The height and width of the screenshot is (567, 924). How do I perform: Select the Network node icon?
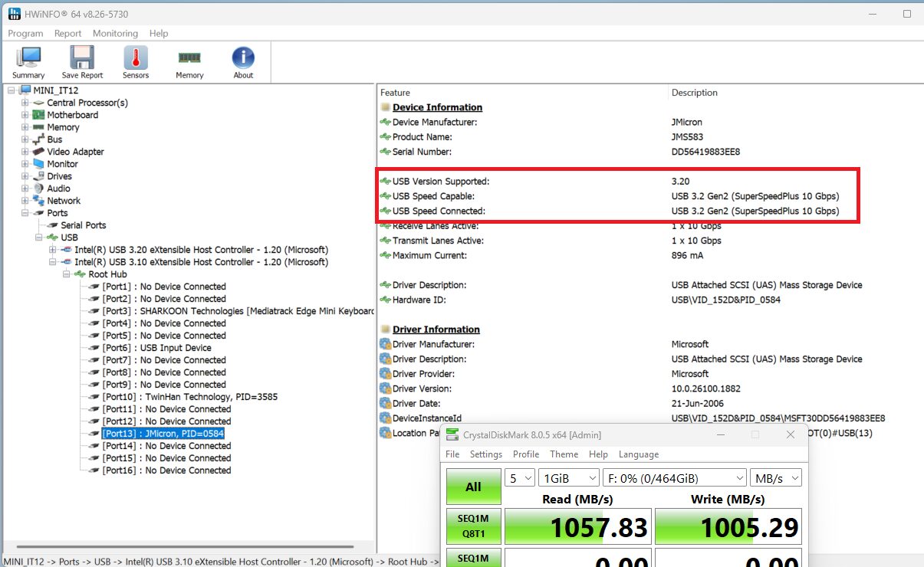click(38, 201)
